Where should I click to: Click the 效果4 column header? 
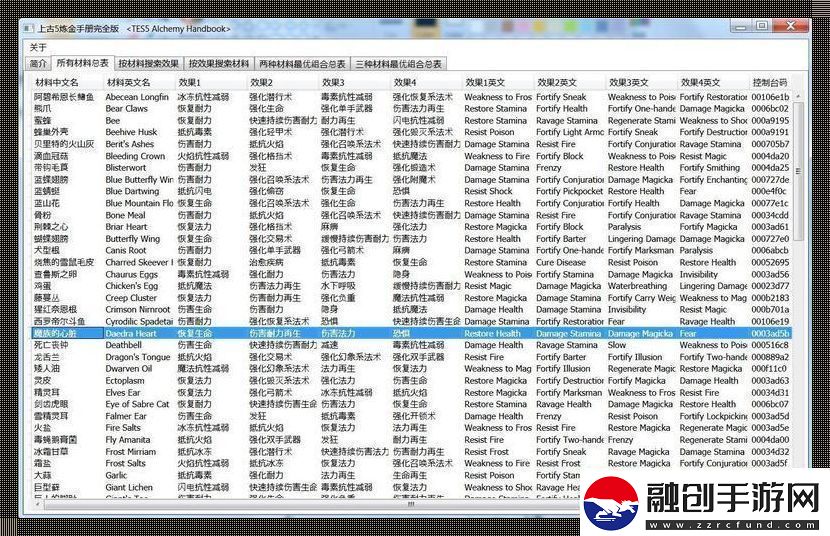[x=427, y=83]
